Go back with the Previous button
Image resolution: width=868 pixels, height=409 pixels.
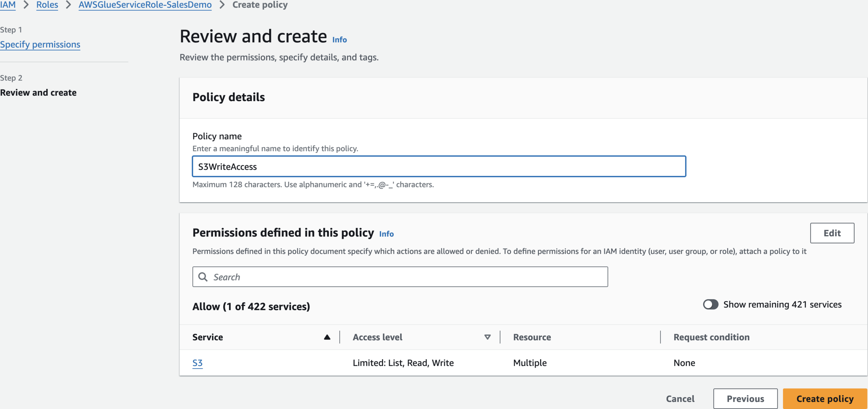[745, 399]
